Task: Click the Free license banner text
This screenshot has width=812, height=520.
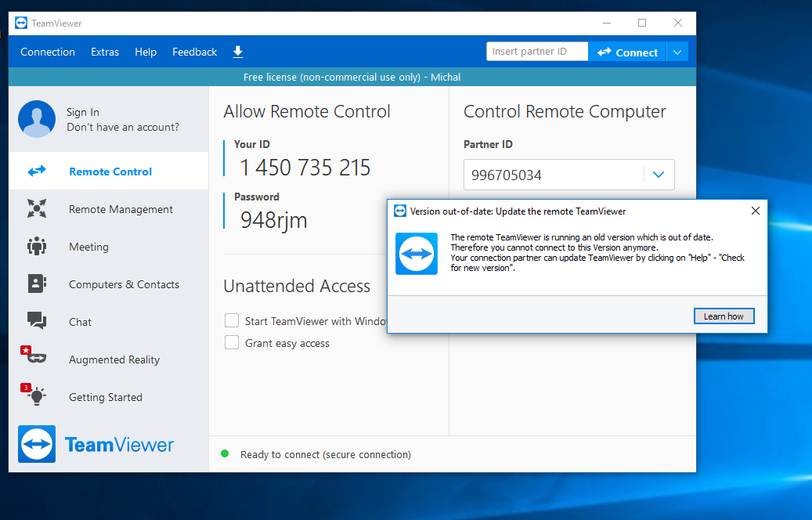Action: [x=352, y=78]
